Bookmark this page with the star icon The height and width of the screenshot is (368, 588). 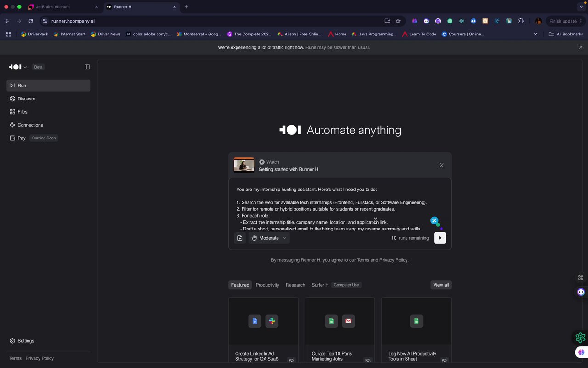pyautogui.click(x=398, y=21)
